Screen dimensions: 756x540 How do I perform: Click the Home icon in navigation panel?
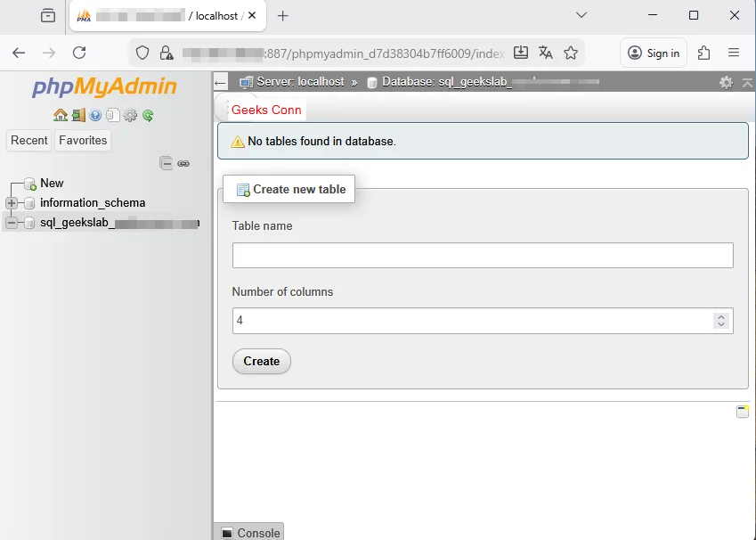click(x=61, y=115)
